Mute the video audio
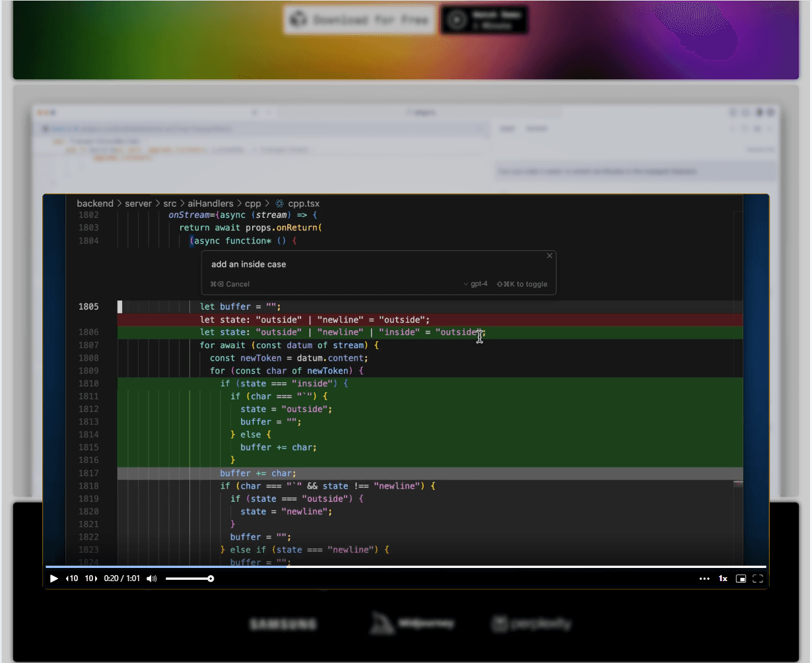 151,578
